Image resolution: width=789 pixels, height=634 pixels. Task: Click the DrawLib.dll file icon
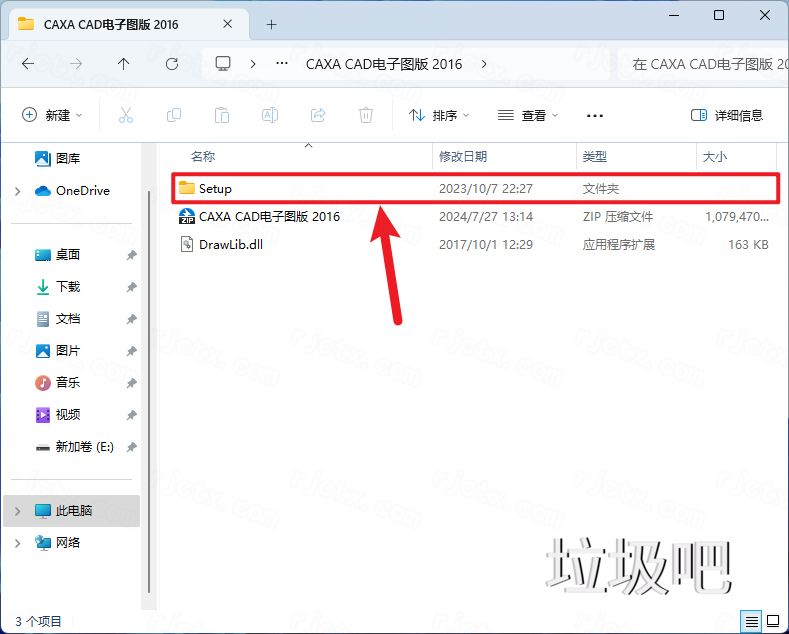[x=187, y=245]
